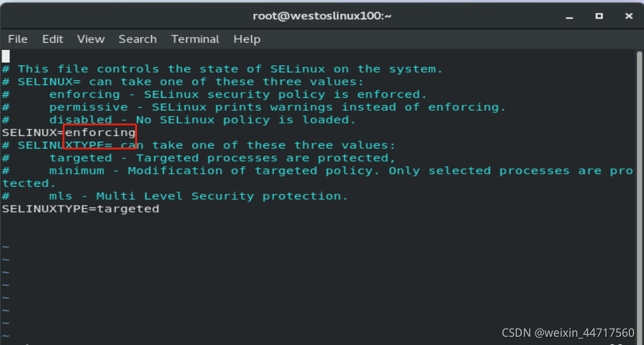This screenshot has height=345, width=644.
Task: Close the terminal window
Action: point(629,16)
